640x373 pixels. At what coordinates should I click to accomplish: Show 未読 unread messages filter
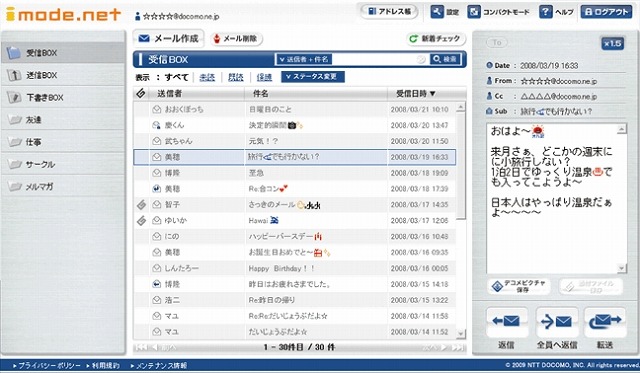207,77
